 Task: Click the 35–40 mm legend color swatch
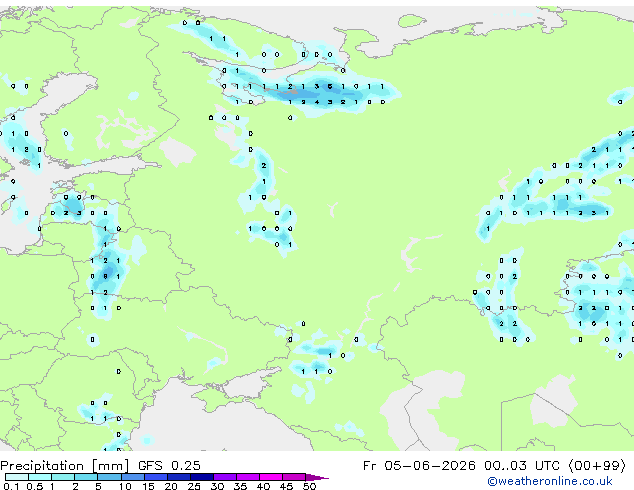(248, 477)
